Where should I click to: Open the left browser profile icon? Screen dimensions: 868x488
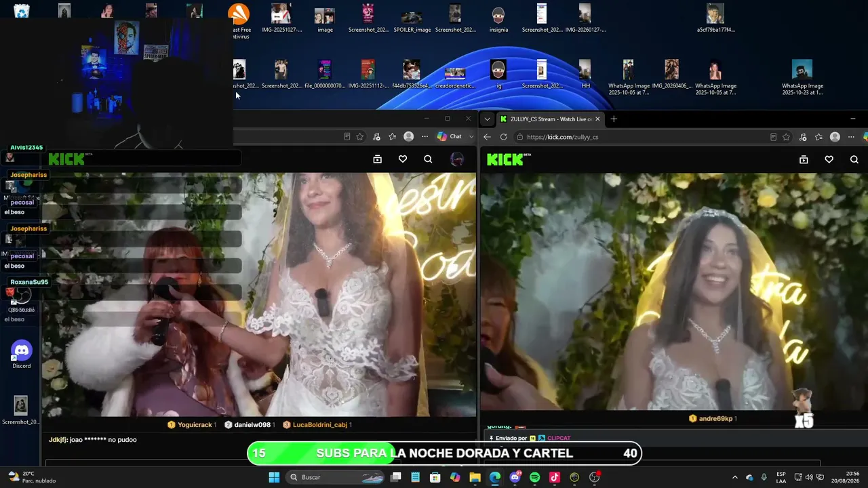pyautogui.click(x=408, y=137)
